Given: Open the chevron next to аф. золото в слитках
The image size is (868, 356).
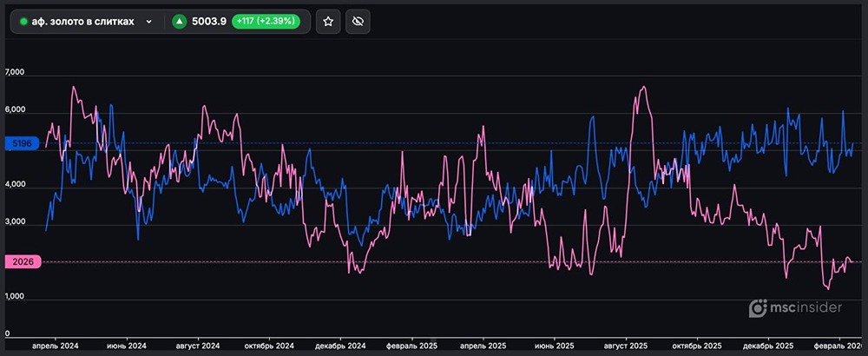Looking at the screenshot, I should click(149, 22).
